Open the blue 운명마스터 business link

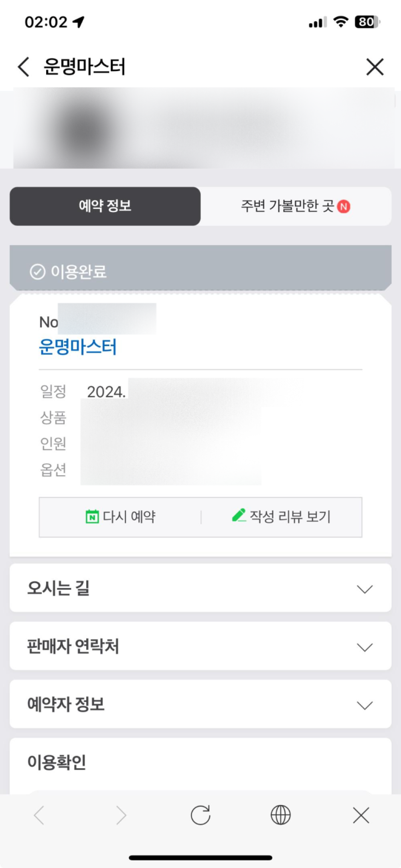coord(78,347)
